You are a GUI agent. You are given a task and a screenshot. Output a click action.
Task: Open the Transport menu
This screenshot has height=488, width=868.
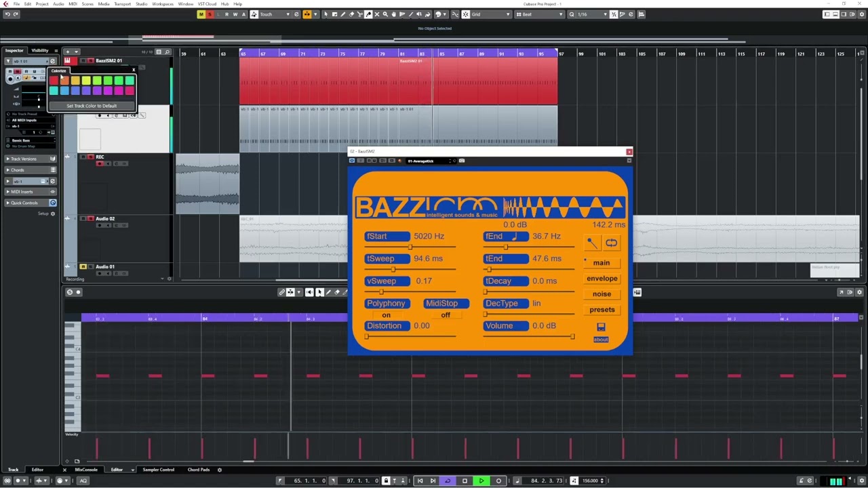click(x=123, y=4)
